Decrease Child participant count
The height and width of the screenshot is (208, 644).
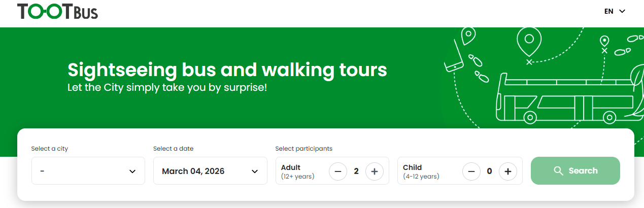[x=471, y=171]
